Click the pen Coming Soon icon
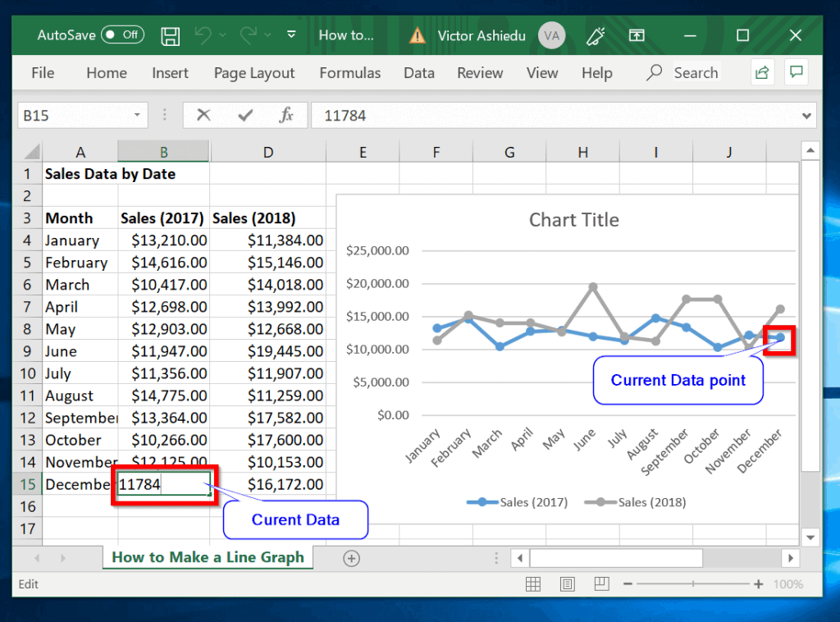This screenshot has height=622, width=840. pyautogui.click(x=596, y=35)
